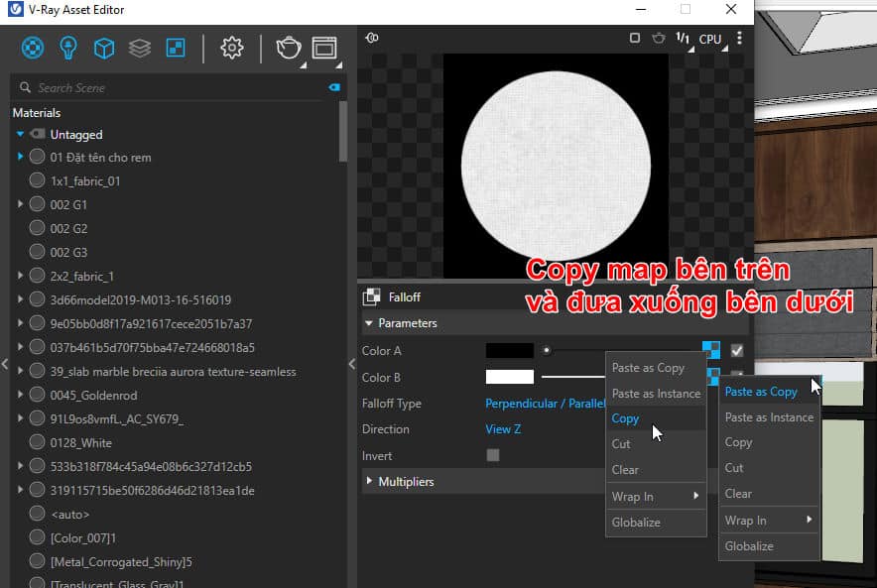Click the black Color A swatch

tap(509, 350)
